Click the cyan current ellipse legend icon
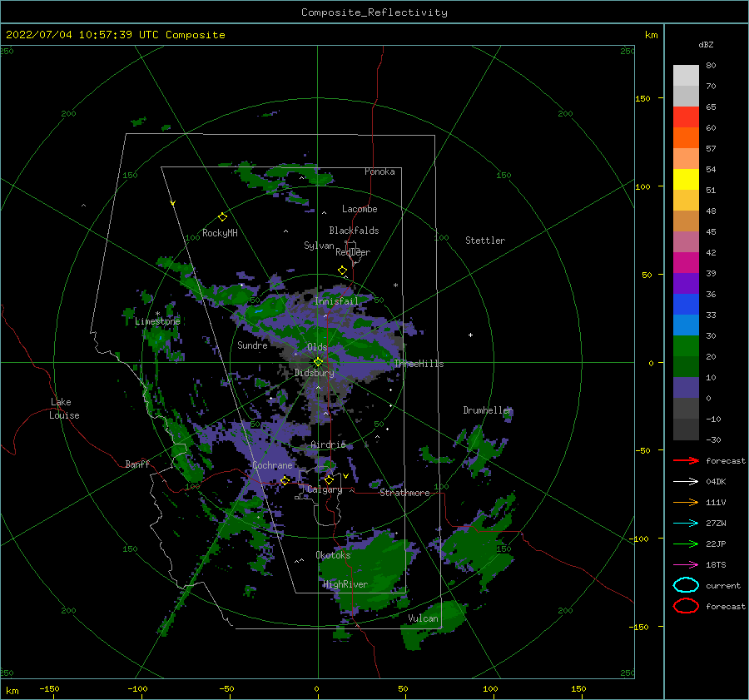 [x=686, y=585]
